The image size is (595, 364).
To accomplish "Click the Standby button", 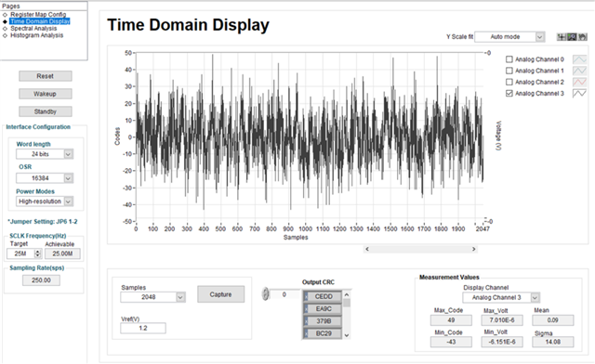I will (x=46, y=111).
